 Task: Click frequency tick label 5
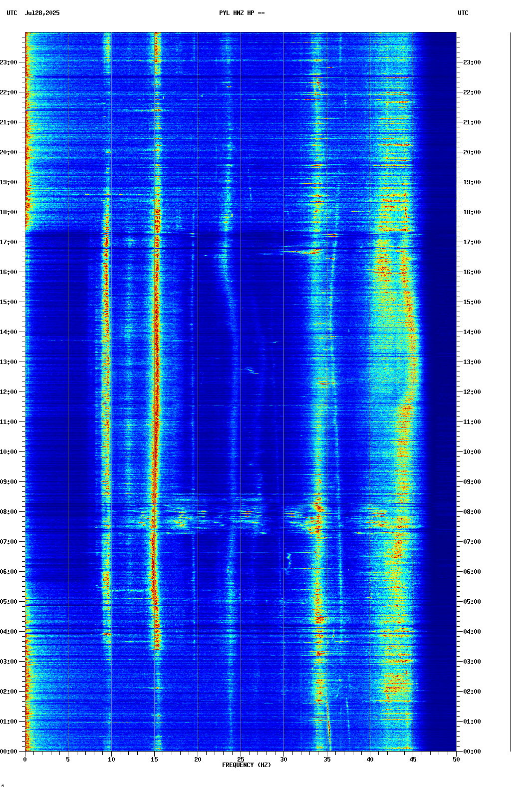[68, 760]
